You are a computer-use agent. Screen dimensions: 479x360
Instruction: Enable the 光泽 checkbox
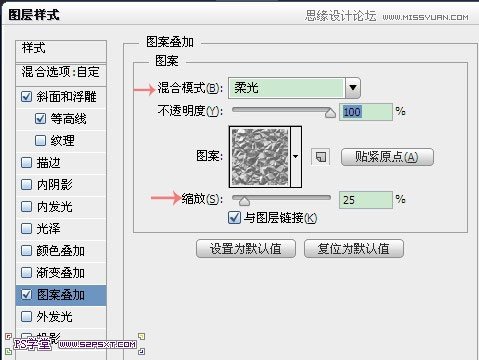click(26, 228)
